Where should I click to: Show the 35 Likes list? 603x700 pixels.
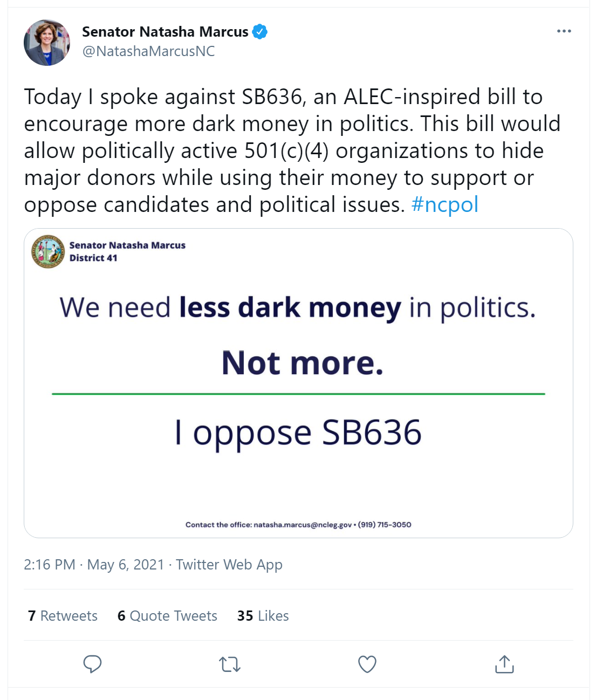pyautogui.click(x=263, y=616)
